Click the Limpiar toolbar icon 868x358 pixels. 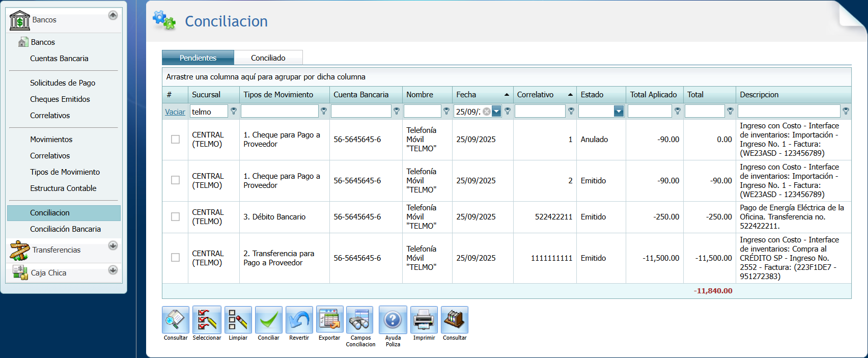[x=238, y=320]
